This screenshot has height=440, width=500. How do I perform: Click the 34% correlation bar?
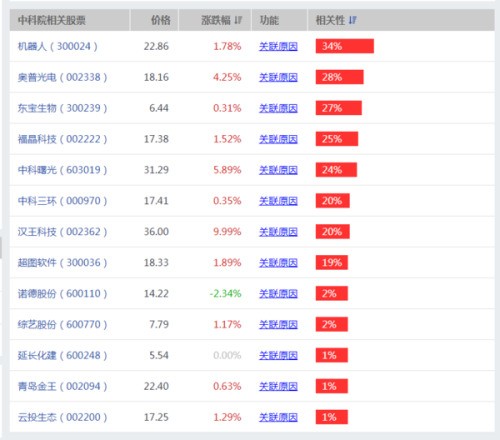click(345, 46)
